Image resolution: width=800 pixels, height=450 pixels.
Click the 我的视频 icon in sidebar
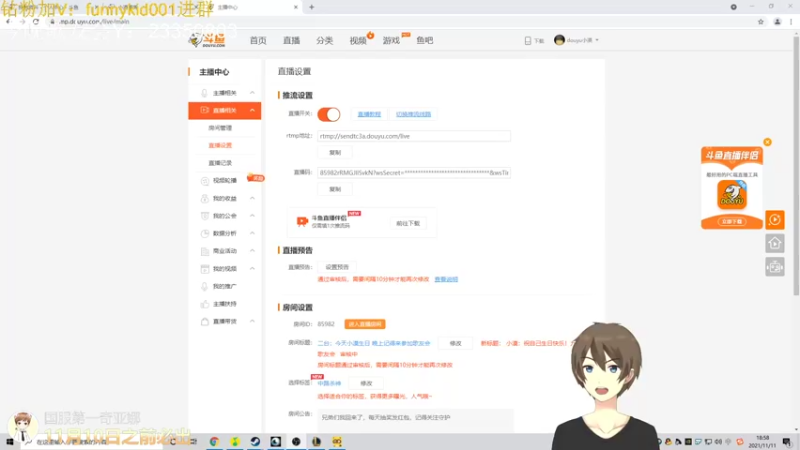click(x=205, y=269)
